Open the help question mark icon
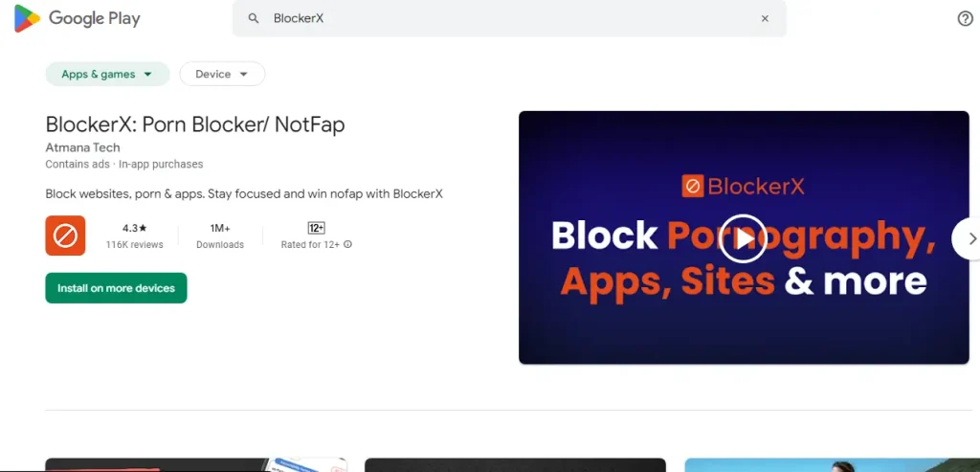980x472 pixels. 965,19
